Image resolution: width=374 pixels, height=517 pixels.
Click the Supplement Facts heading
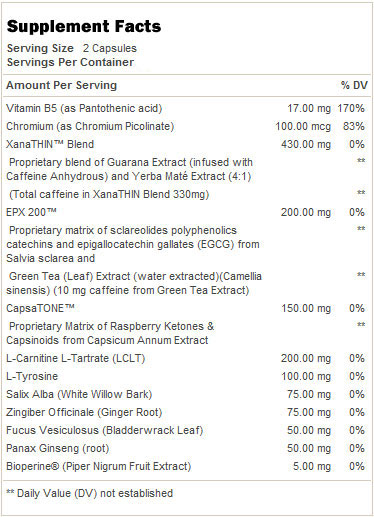point(84,27)
